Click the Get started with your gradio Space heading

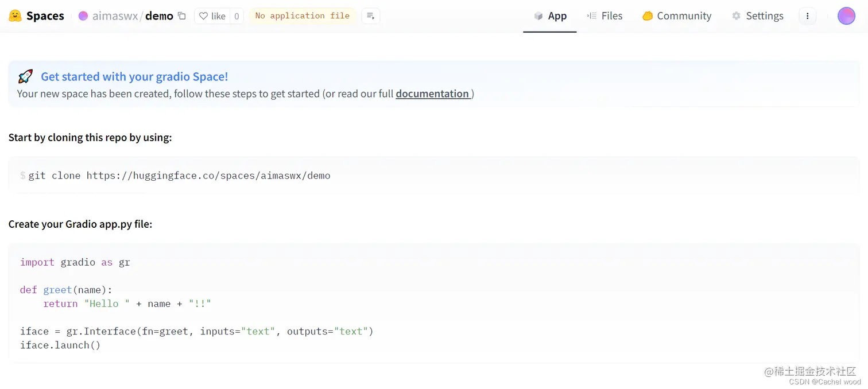coord(134,76)
